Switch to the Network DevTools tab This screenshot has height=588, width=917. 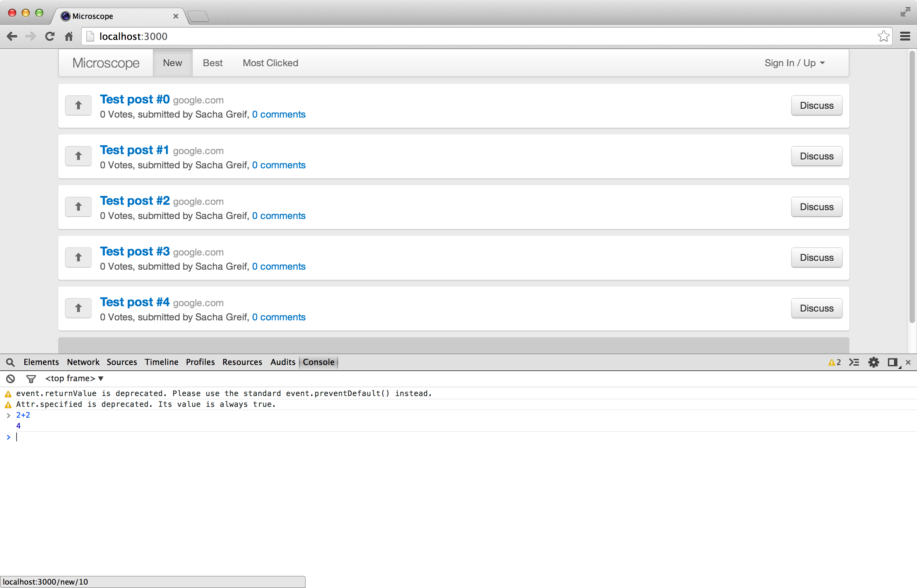click(x=83, y=362)
